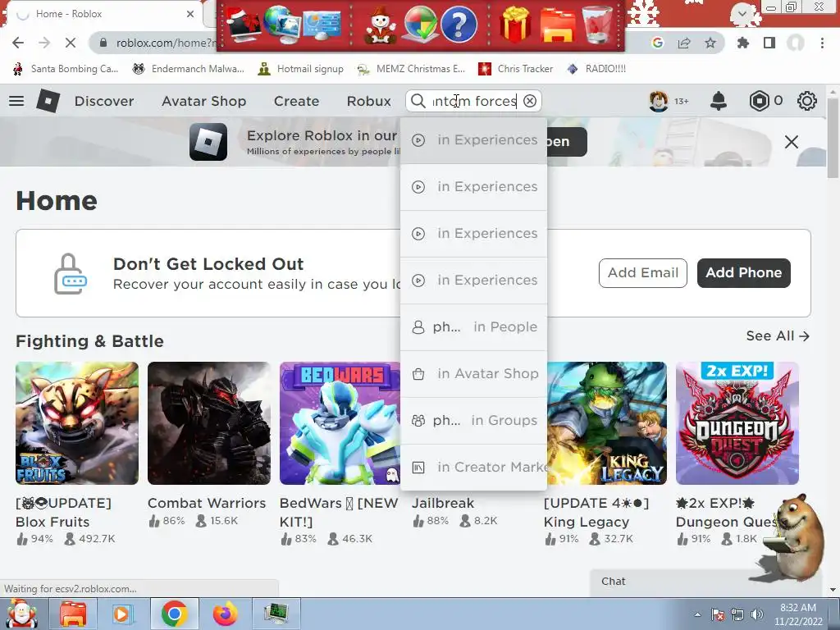The image size is (840, 630).
Task: Open the Robux tab
Action: 368,101
